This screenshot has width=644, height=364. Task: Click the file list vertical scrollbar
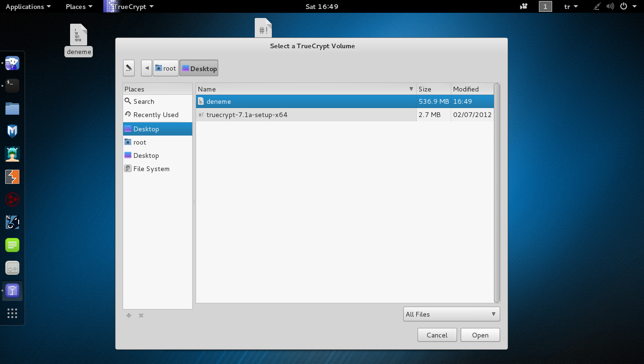tap(497, 192)
